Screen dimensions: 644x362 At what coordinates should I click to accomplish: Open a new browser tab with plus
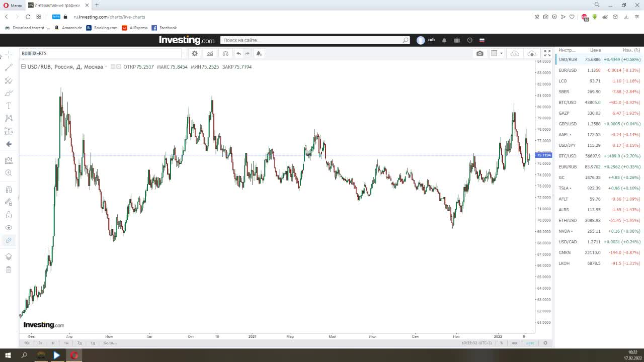tap(97, 5)
